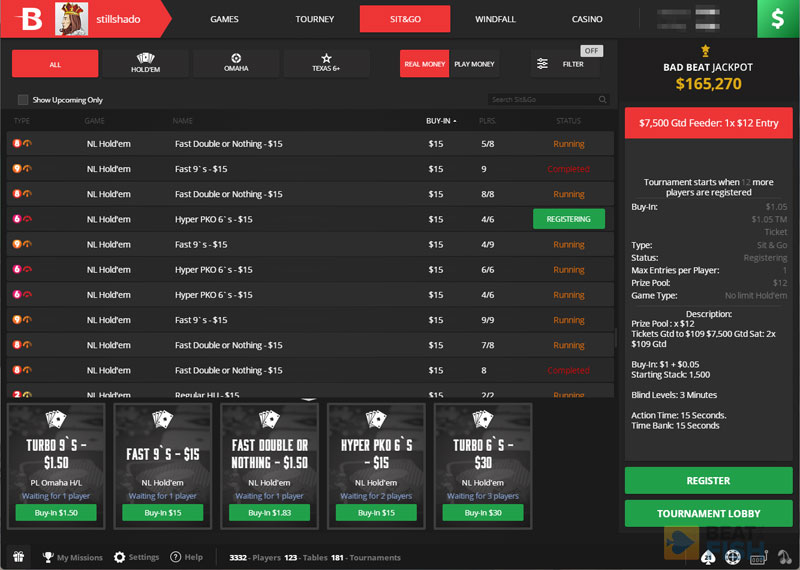Screen dimensions: 800x570
Task: Toggle the Show Upcoming Only checkbox
Action: pos(23,100)
